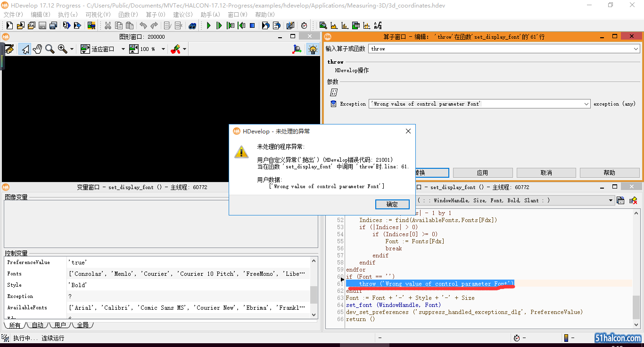Viewport: 644px width, 347px height.
Task: Open the 帮助(H) menu
Action: (265, 15)
